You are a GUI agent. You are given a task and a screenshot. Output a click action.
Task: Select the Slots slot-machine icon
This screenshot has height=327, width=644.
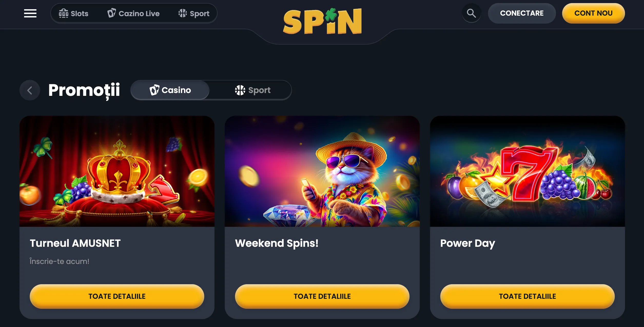(x=64, y=13)
